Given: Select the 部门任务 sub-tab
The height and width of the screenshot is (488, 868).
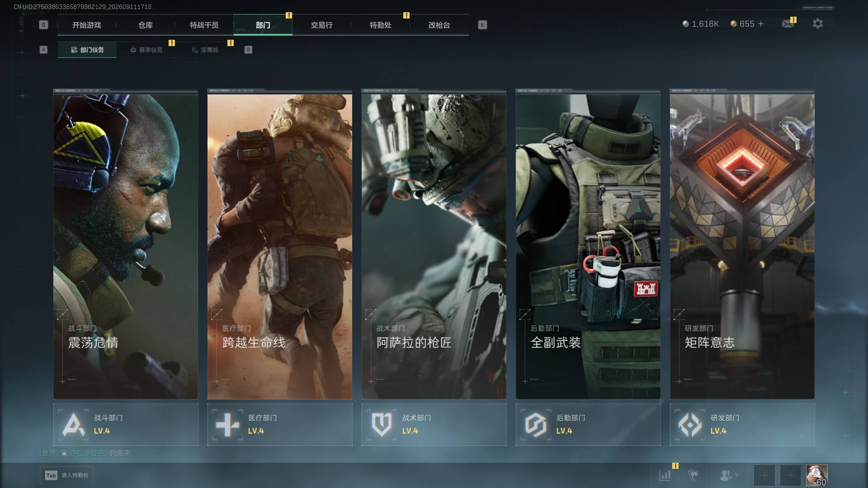Looking at the screenshot, I should tap(87, 50).
